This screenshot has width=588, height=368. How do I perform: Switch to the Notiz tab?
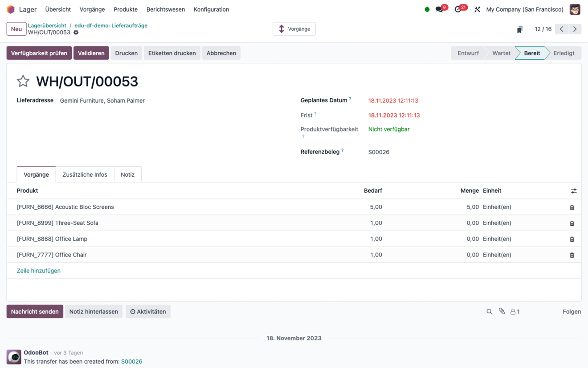[127, 174]
